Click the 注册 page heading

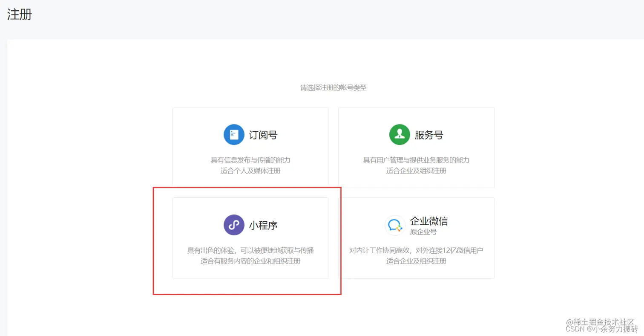20,14
